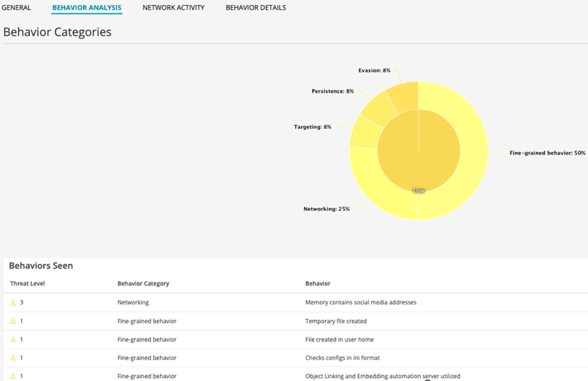Open the General tab

point(16,8)
